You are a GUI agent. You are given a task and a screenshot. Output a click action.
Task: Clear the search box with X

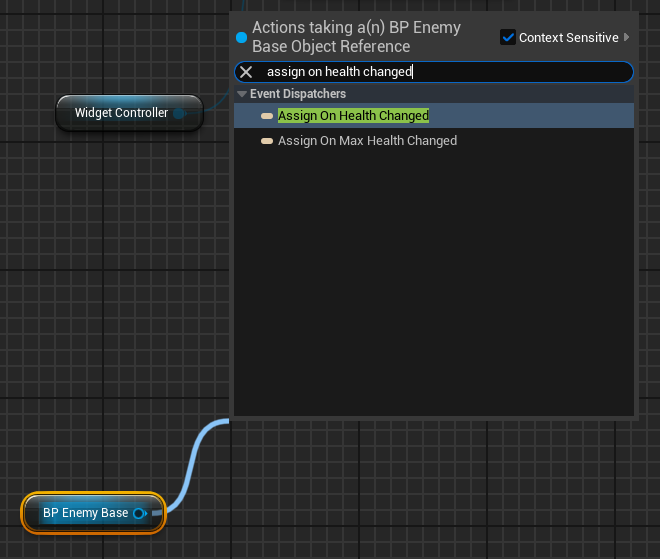(x=246, y=72)
